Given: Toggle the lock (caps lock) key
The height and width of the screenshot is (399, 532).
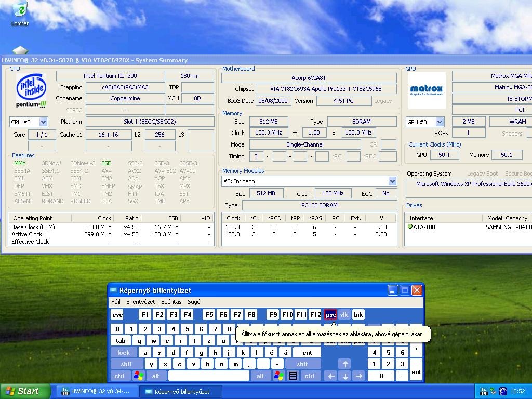Looking at the screenshot, I should pos(124,353).
